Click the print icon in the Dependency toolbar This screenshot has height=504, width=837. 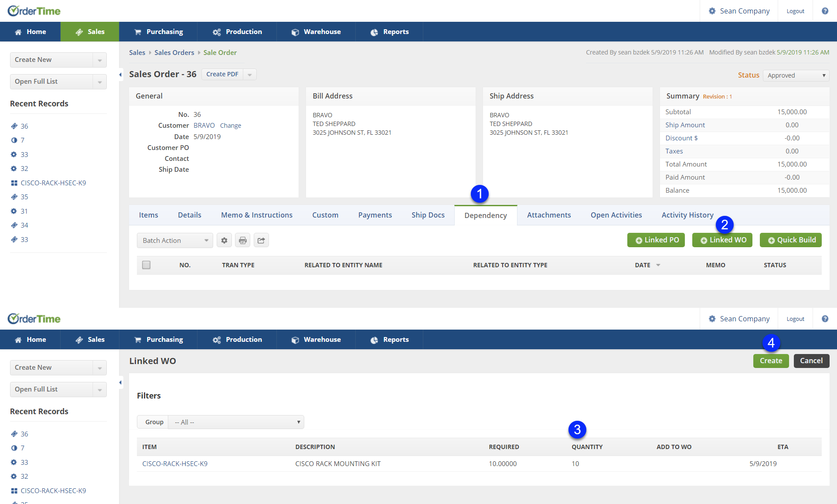[243, 240]
